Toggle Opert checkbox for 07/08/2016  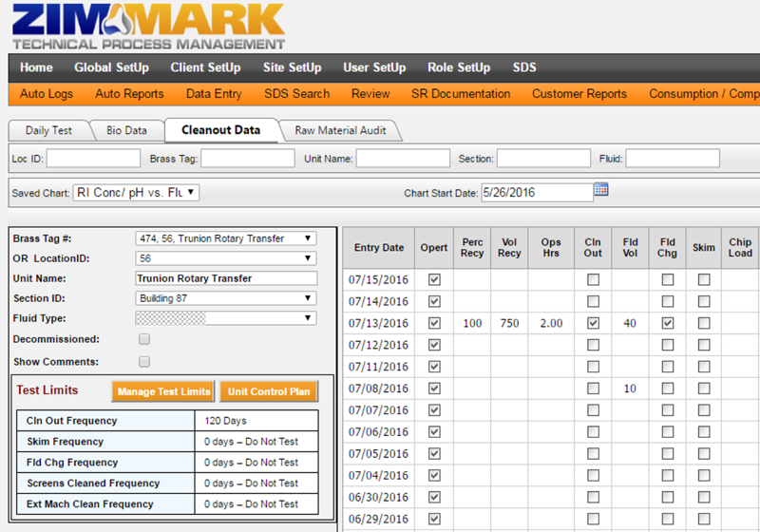[x=434, y=389]
